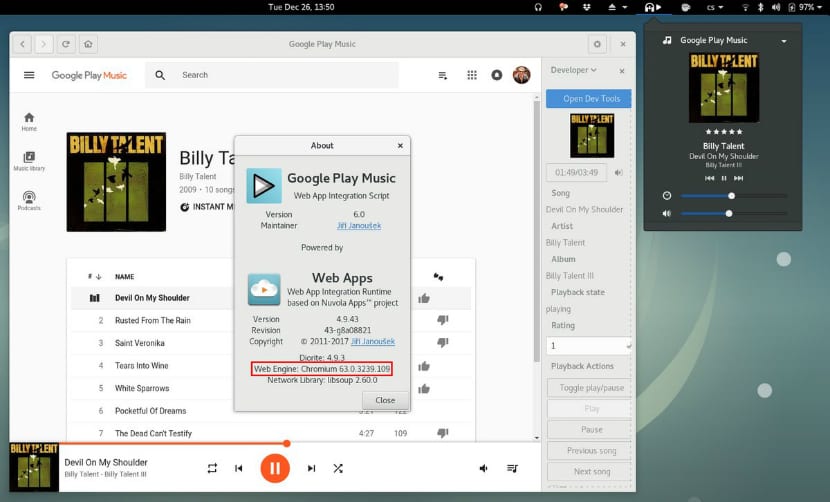Image resolution: width=830 pixels, height=502 pixels.
Task: Thumbs down The Dead Can't Testify
Action: tap(443, 433)
